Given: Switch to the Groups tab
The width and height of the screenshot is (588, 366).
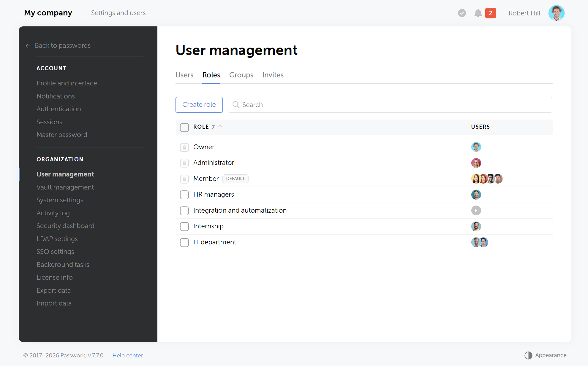Looking at the screenshot, I should [241, 75].
